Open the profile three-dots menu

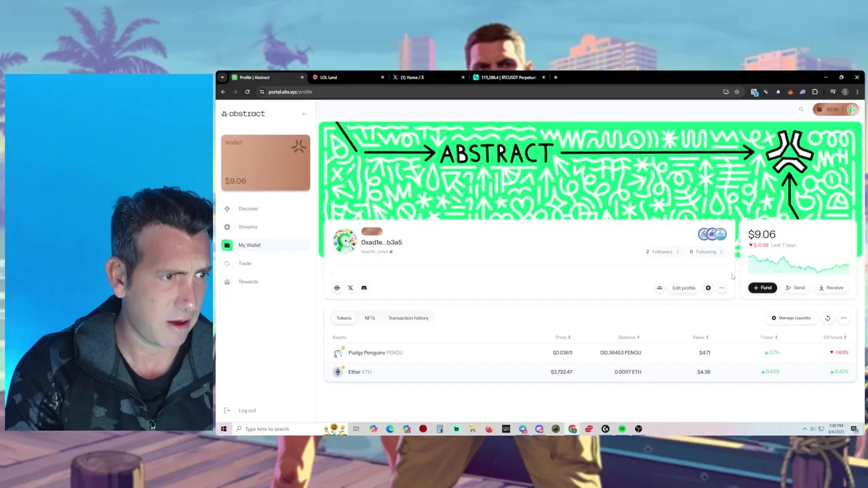pos(722,288)
